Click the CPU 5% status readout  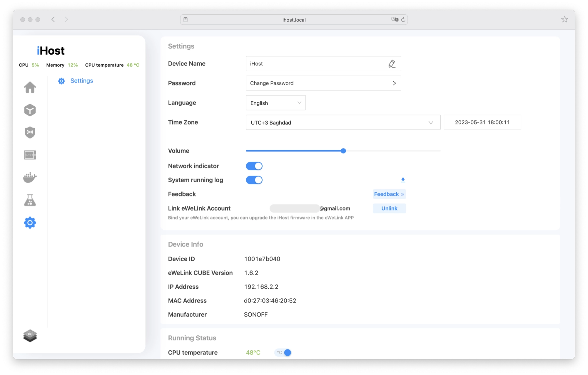[29, 65]
